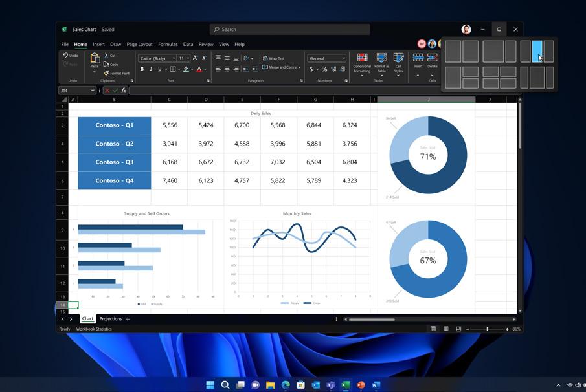Toggle Wrap Text on cells
The width and height of the screenshot is (586, 392).
pyautogui.click(x=273, y=58)
